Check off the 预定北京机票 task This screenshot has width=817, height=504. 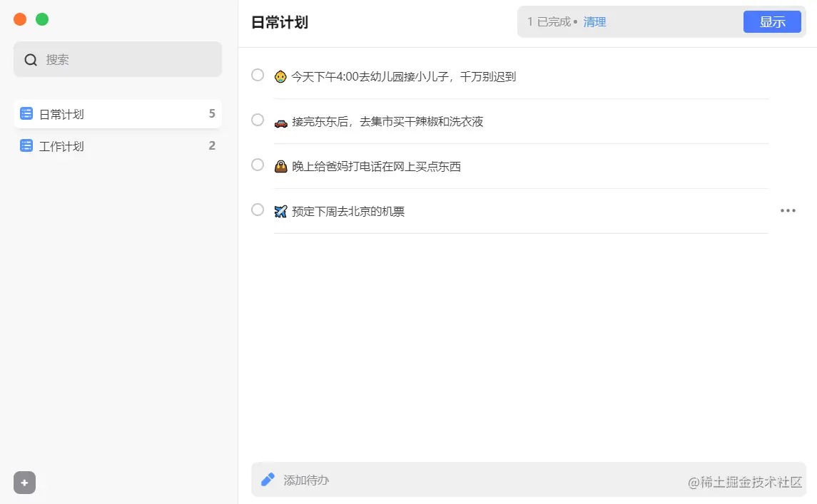pos(258,210)
